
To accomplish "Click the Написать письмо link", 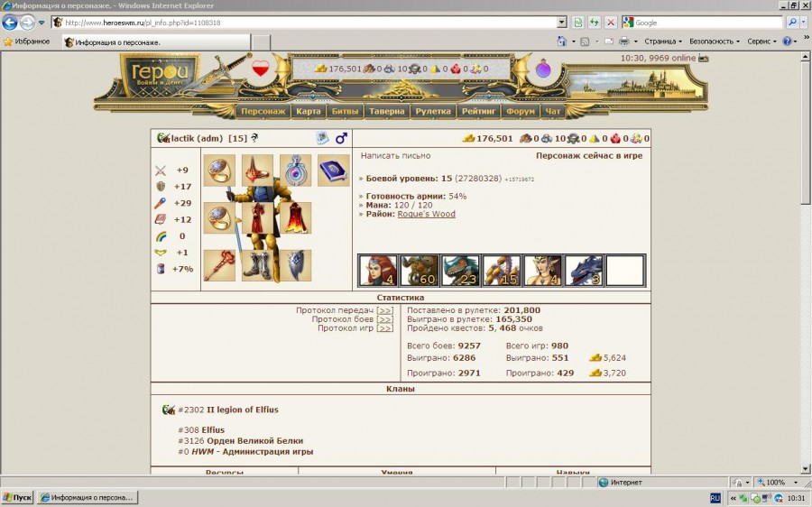I will pos(395,155).
